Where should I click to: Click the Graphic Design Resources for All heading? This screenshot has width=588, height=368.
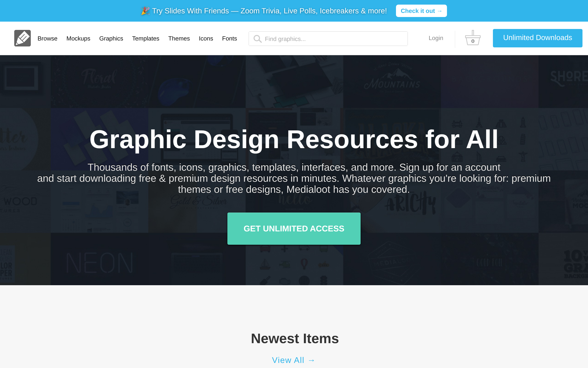coord(294,139)
